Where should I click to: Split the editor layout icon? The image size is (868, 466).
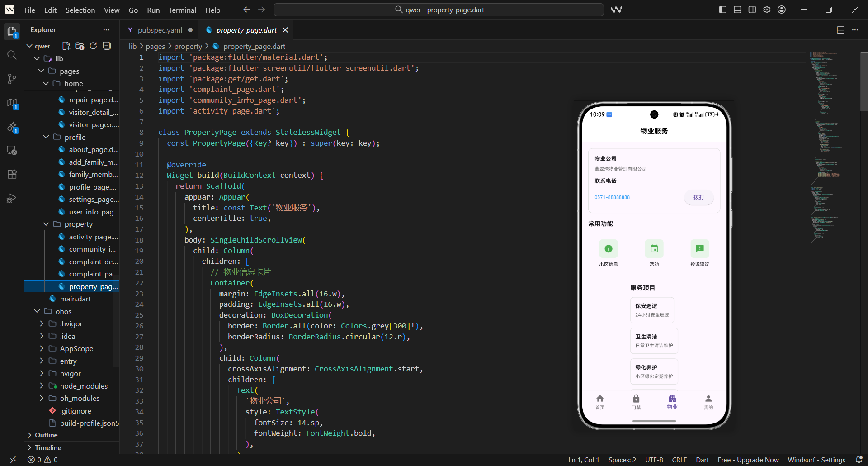click(x=840, y=30)
